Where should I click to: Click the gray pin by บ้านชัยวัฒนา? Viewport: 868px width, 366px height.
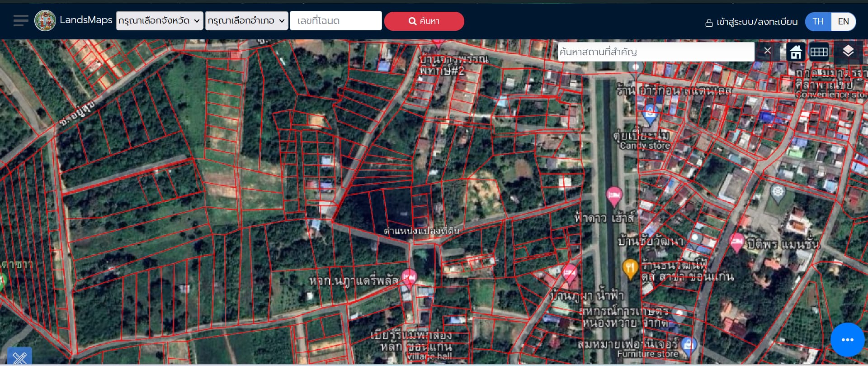(x=696, y=238)
